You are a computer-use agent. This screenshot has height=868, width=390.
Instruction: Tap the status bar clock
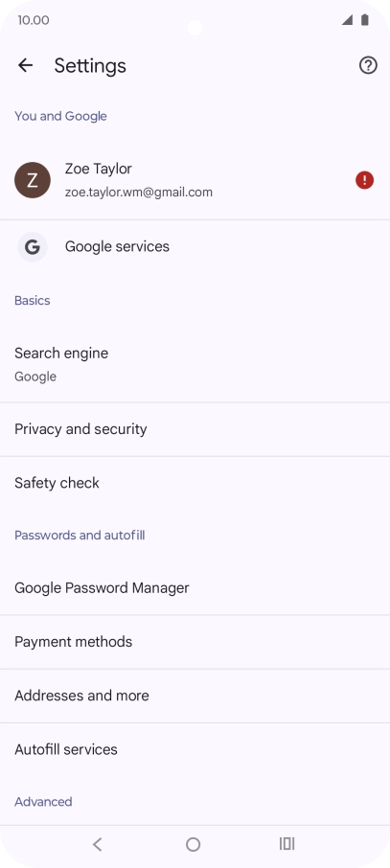pyautogui.click(x=34, y=20)
